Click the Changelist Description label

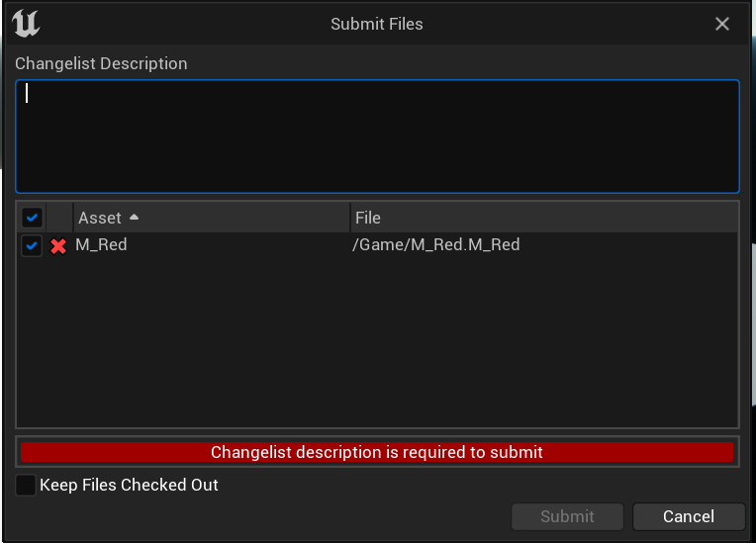tap(101, 63)
